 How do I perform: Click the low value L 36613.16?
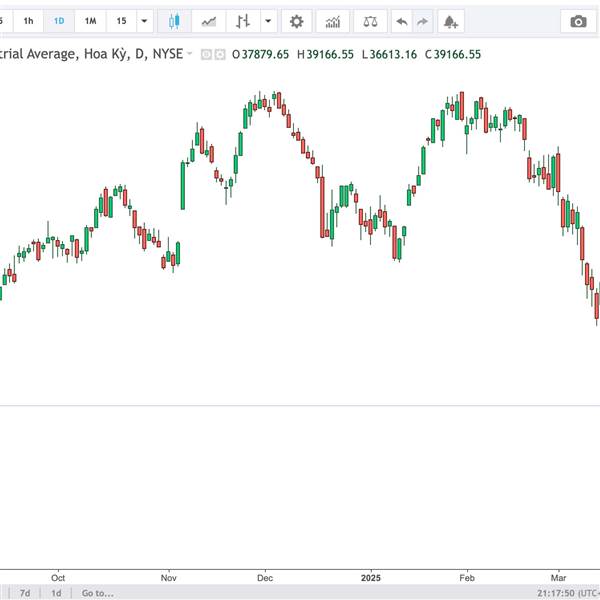point(389,54)
